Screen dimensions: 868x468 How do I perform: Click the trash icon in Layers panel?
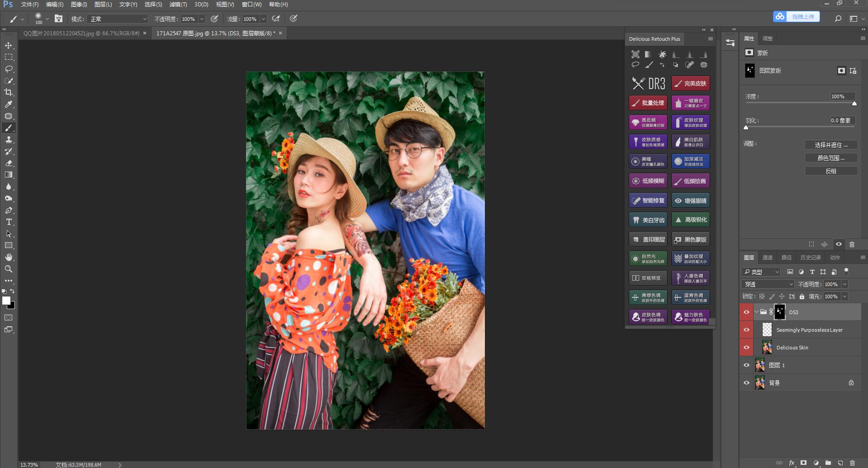click(852, 463)
